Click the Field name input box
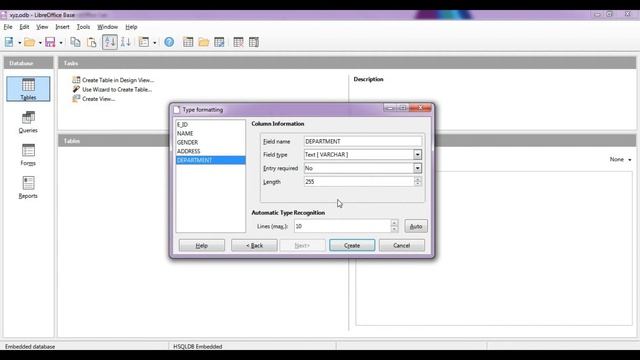The image size is (640, 360). tap(363, 141)
